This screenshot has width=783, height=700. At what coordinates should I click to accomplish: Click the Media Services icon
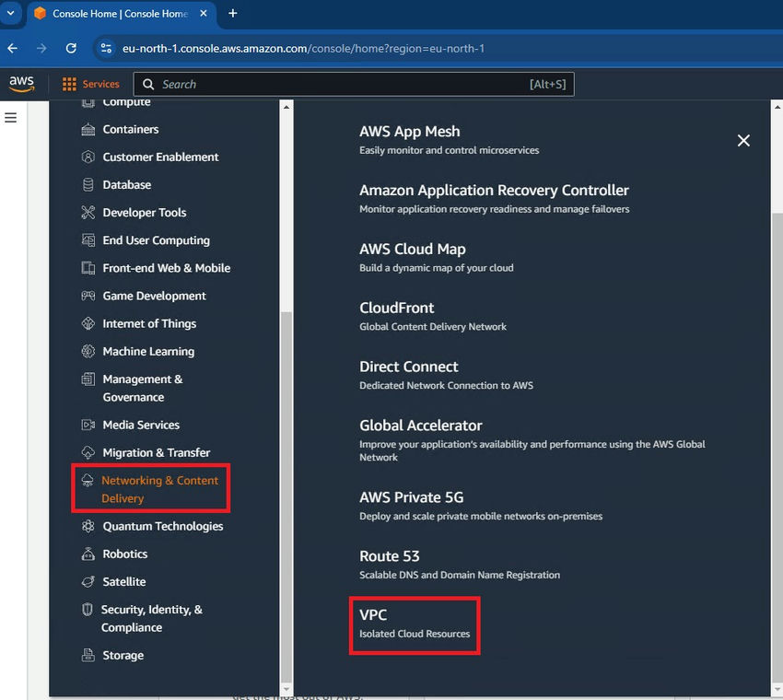[x=88, y=425]
